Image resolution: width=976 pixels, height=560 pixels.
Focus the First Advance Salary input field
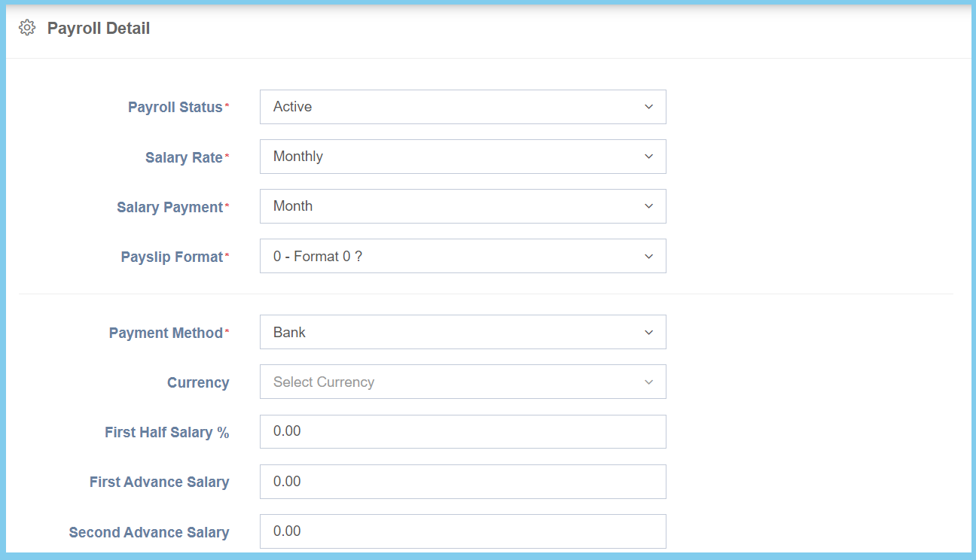[462, 482]
